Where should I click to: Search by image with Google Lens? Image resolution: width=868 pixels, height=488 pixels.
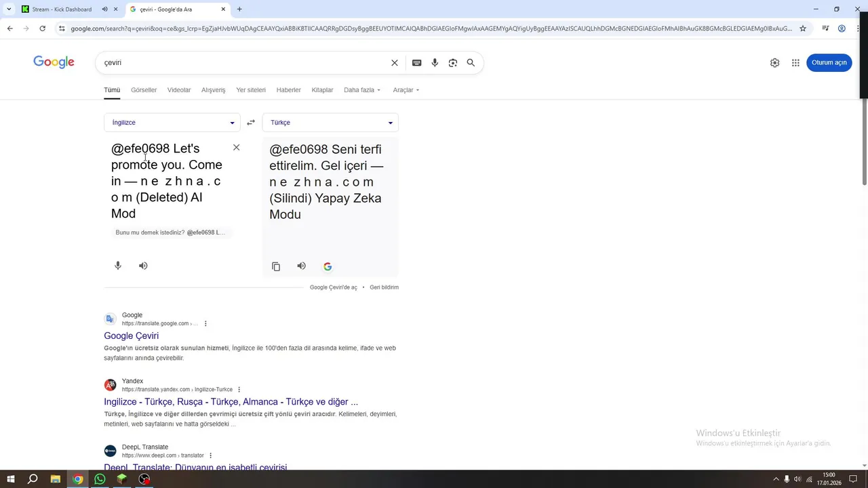[x=453, y=63]
